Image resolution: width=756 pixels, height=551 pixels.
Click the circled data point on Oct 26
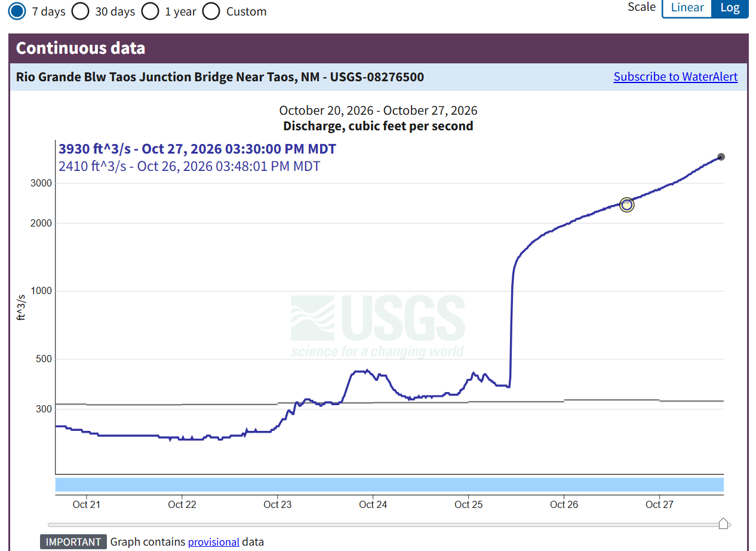[626, 205]
